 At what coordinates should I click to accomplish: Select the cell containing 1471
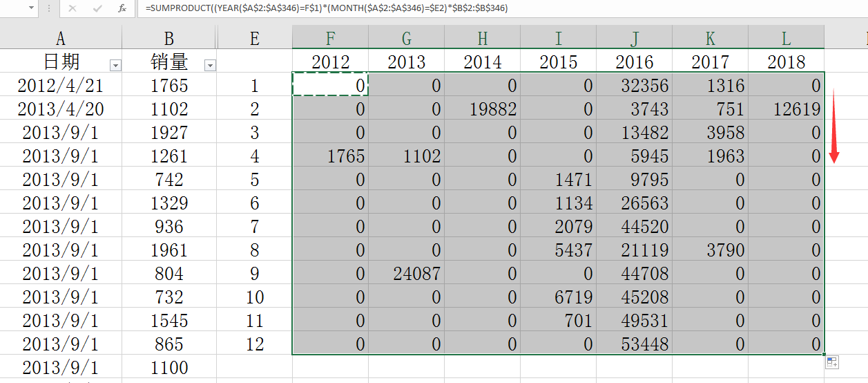point(559,179)
